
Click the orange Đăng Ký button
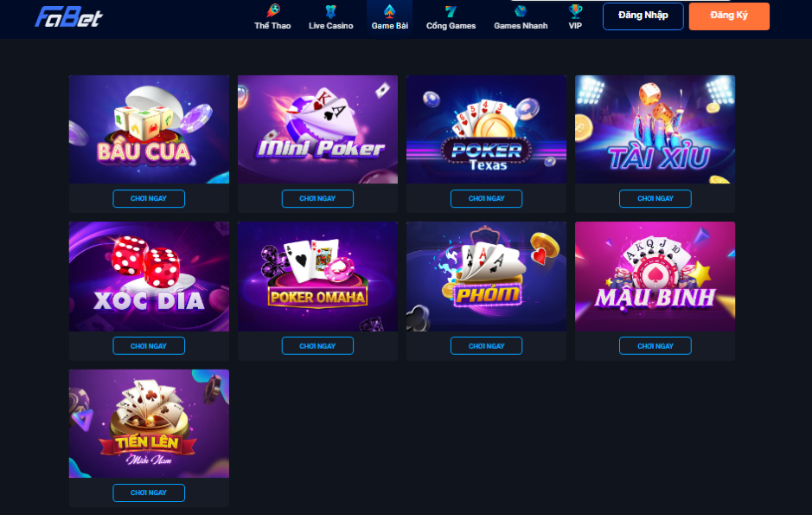(729, 16)
